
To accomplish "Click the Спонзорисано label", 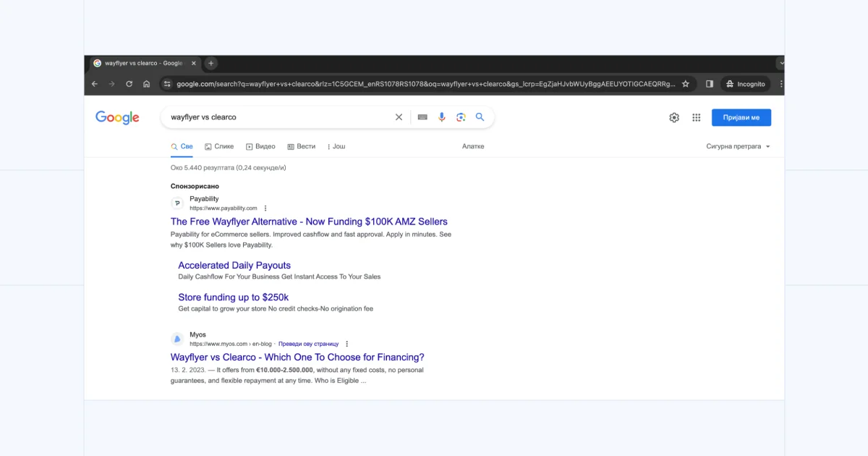I will 195,186.
